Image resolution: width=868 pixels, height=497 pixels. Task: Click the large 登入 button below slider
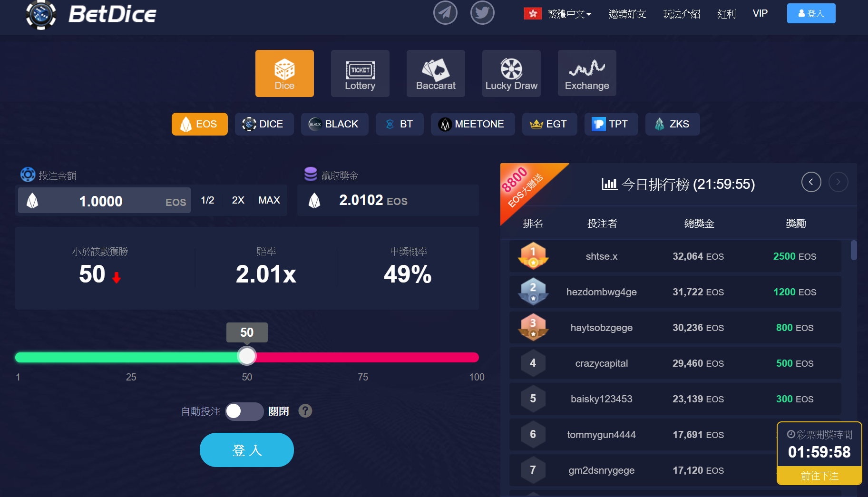[247, 450]
